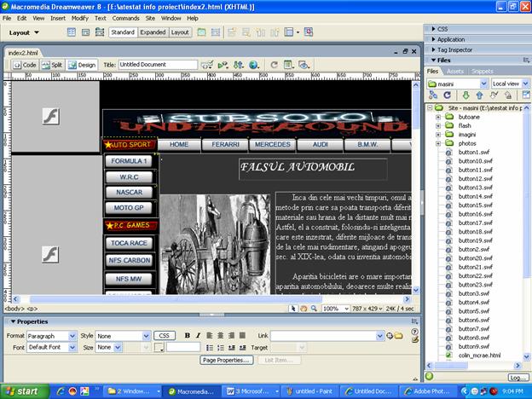Click the Paint taskbar button
Image resolution: width=532 pixels, height=399 pixels.
coord(309,391)
